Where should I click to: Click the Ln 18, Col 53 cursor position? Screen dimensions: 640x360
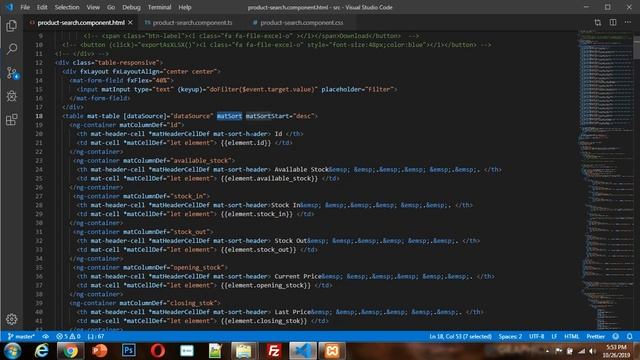pyautogui.click(x=460, y=337)
